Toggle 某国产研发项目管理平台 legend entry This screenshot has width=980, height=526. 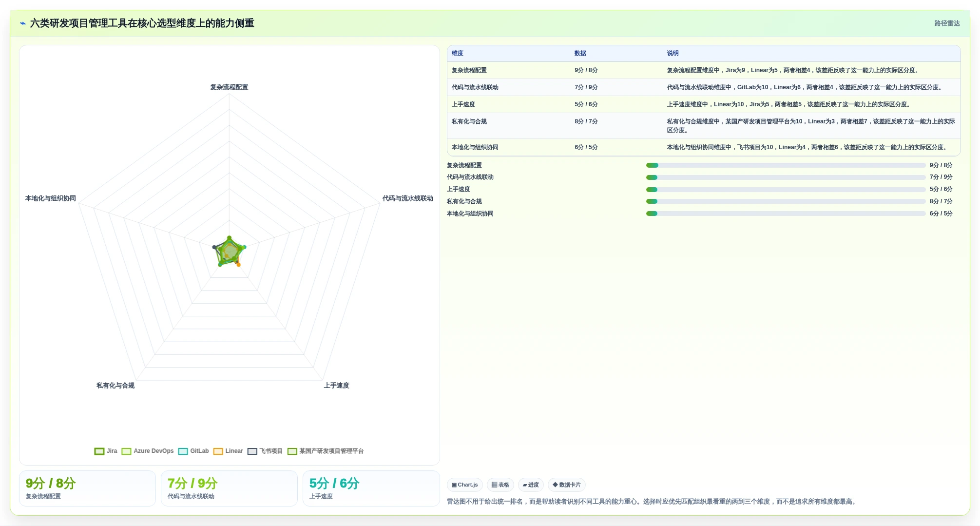(326, 451)
